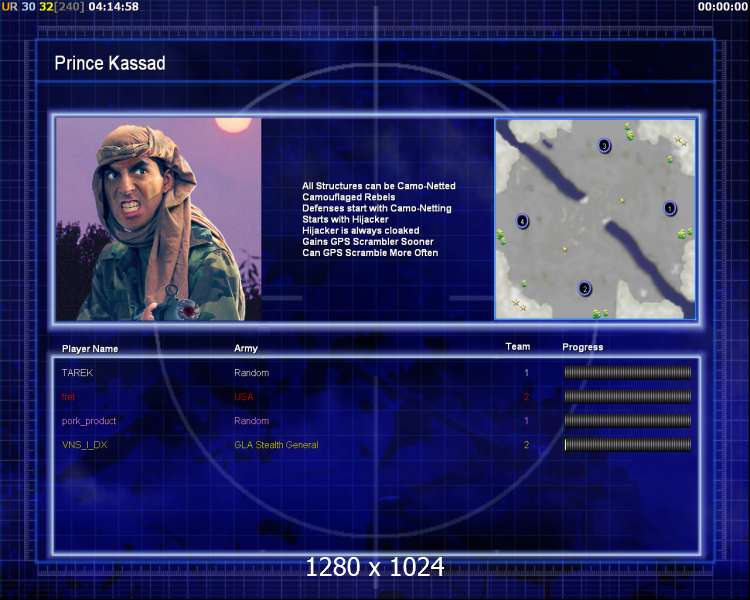Click start position marker 4 on the minimap

coord(522,221)
